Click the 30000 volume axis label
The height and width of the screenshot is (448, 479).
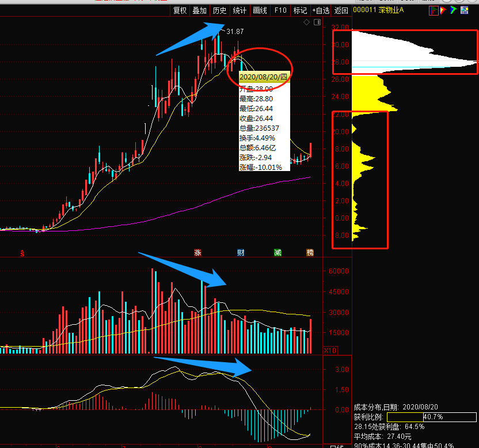pyautogui.click(x=339, y=313)
